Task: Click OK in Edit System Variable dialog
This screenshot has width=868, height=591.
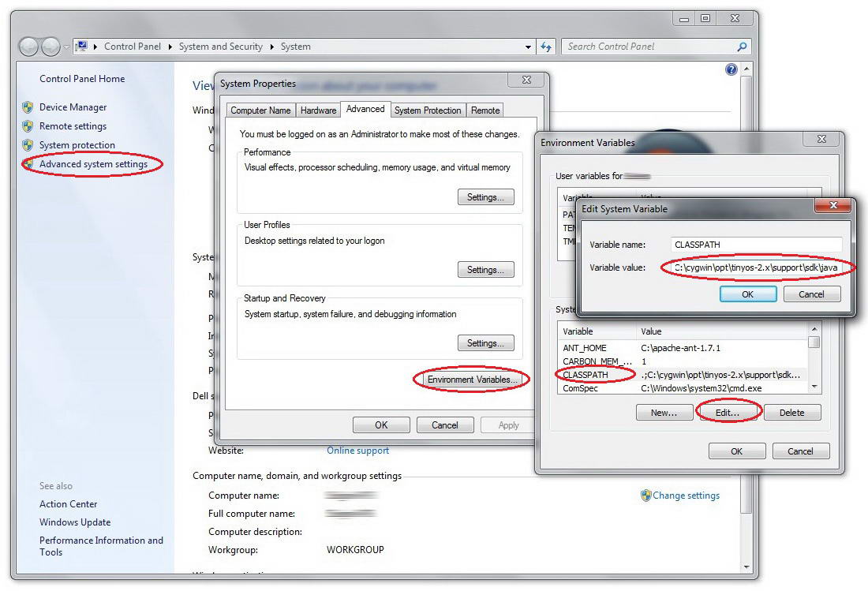Action: tap(748, 294)
